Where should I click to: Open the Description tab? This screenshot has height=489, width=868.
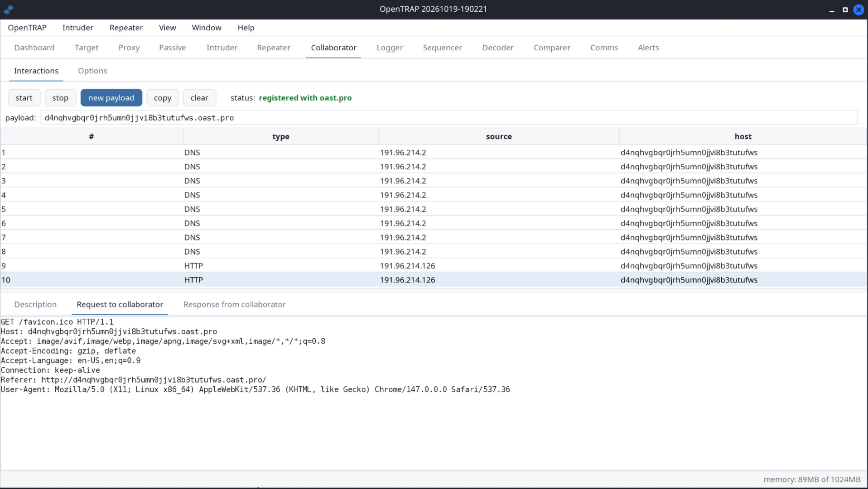[x=35, y=304]
